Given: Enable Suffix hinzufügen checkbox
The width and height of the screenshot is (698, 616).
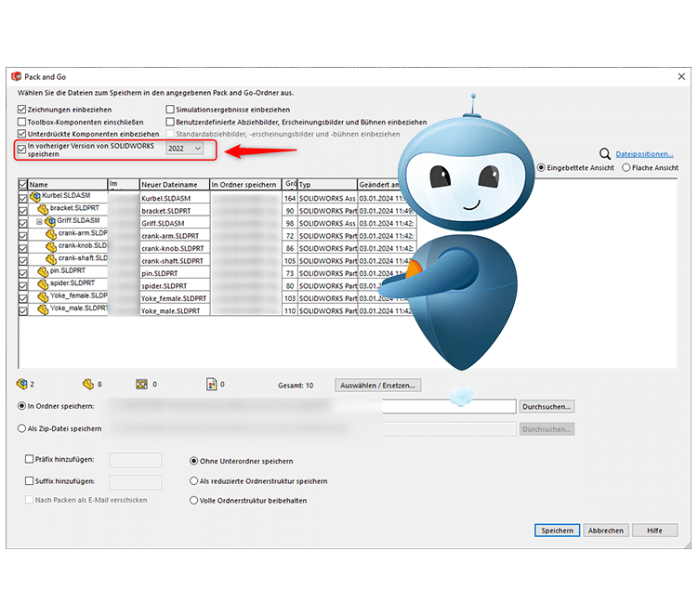Looking at the screenshot, I should 30,480.
